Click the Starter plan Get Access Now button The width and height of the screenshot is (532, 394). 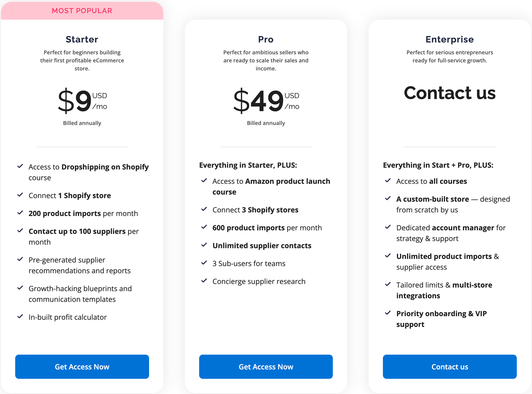(x=82, y=366)
